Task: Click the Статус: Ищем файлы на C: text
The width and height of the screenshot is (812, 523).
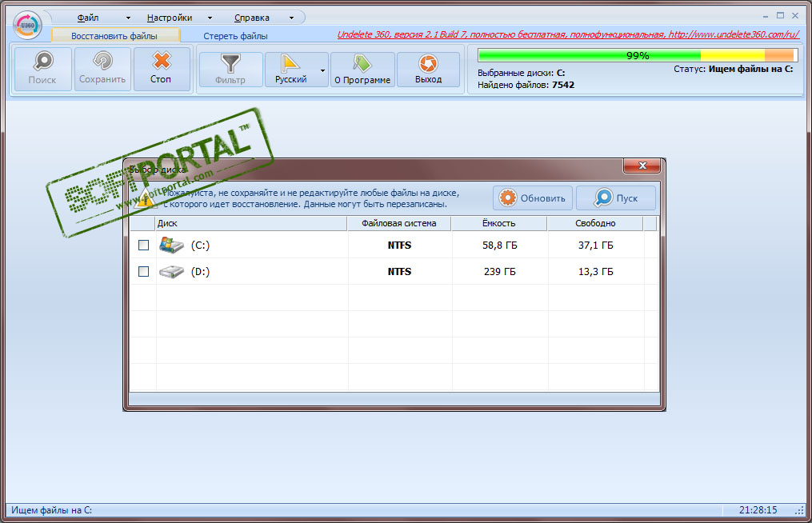Action: point(734,69)
